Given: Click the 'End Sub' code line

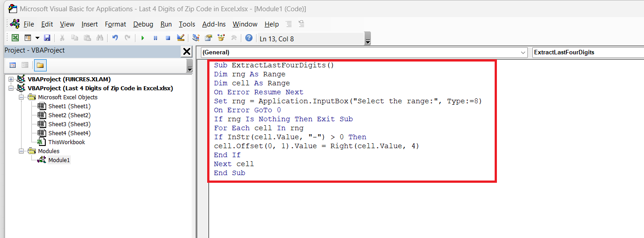Looking at the screenshot, I should click(230, 173).
